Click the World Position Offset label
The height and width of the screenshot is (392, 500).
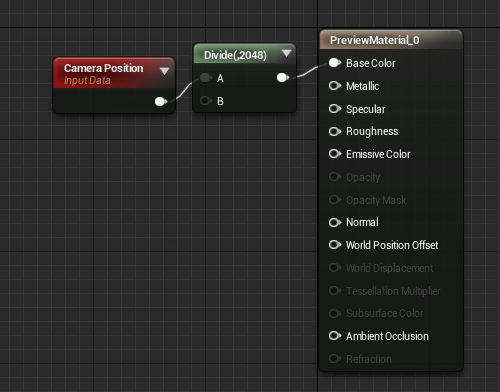[392, 245]
